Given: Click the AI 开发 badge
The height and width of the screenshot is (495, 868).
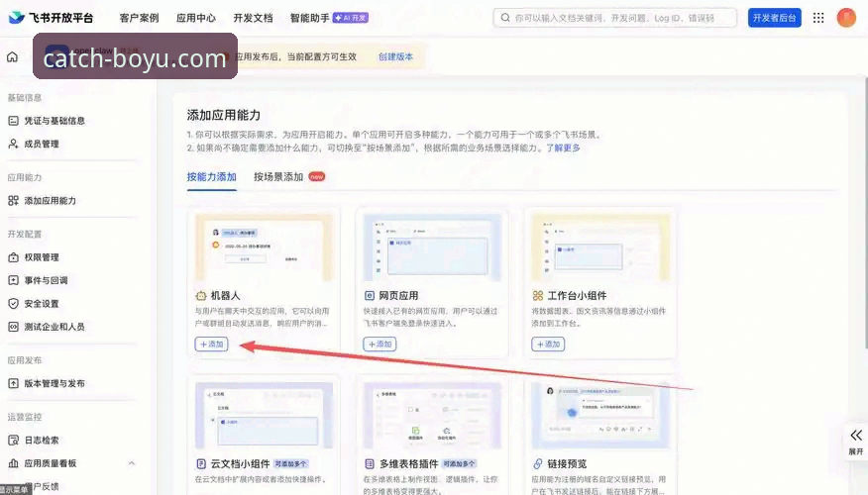Looking at the screenshot, I should 351,18.
